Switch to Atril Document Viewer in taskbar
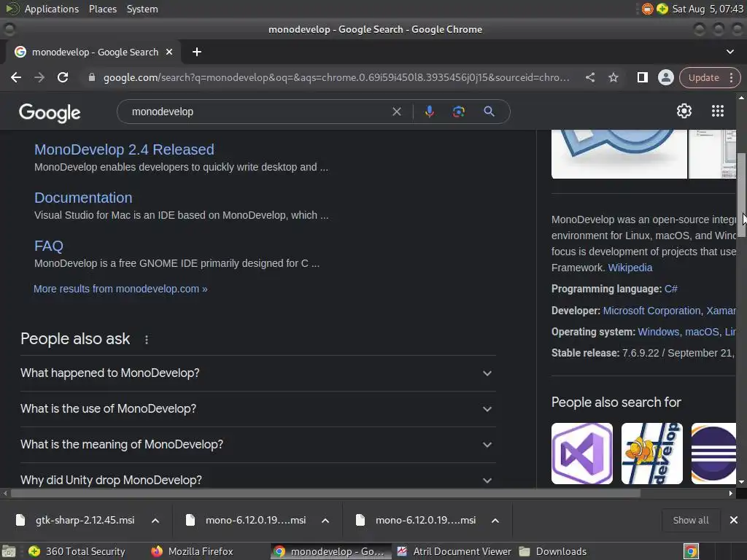747x560 pixels. coord(454,551)
